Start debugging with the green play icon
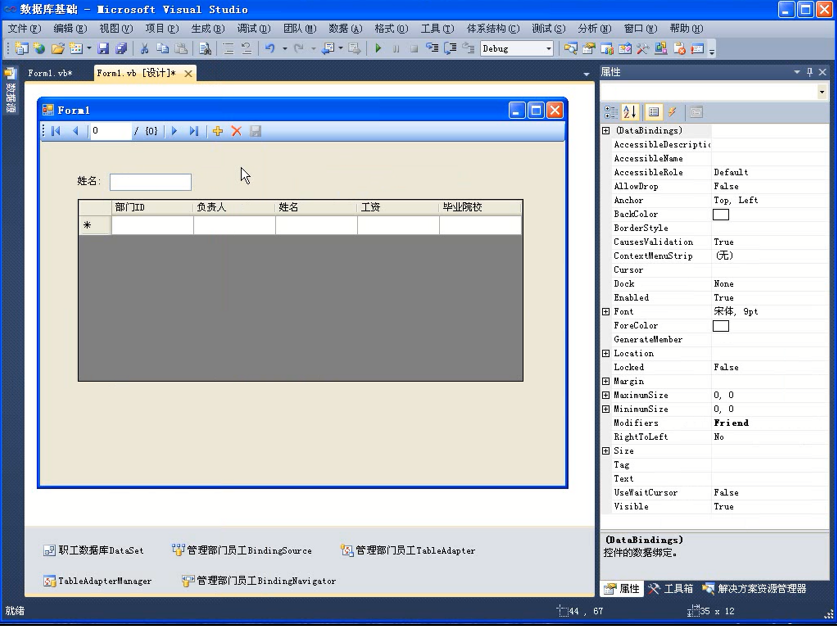This screenshot has height=626, width=837. 378,48
